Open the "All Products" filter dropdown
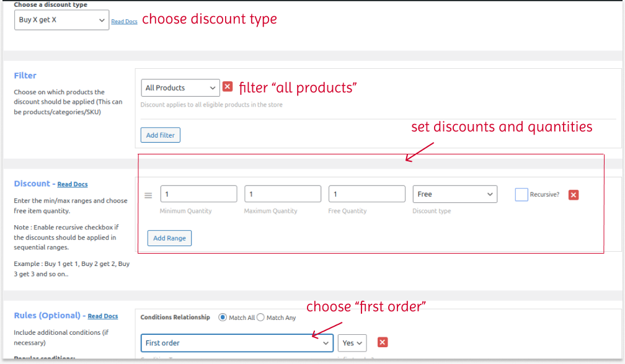Image resolution: width=625 pixels, height=364 pixels. point(180,87)
